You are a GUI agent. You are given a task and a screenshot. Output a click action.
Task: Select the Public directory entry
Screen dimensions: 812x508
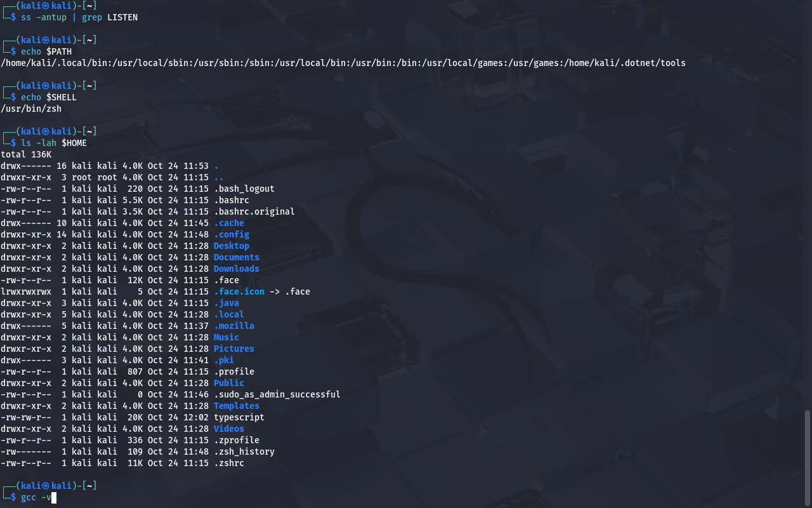[x=228, y=383]
